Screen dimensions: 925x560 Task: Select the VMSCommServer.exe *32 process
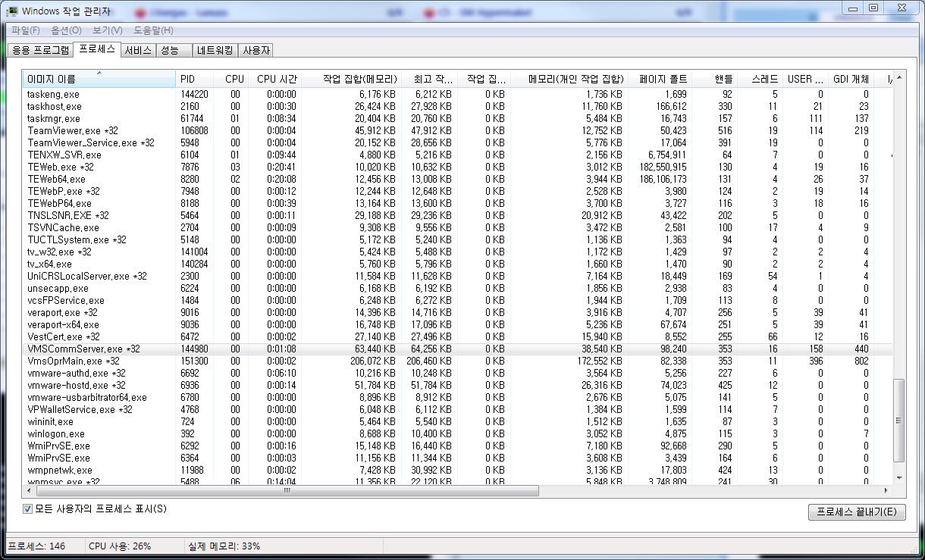point(459,349)
